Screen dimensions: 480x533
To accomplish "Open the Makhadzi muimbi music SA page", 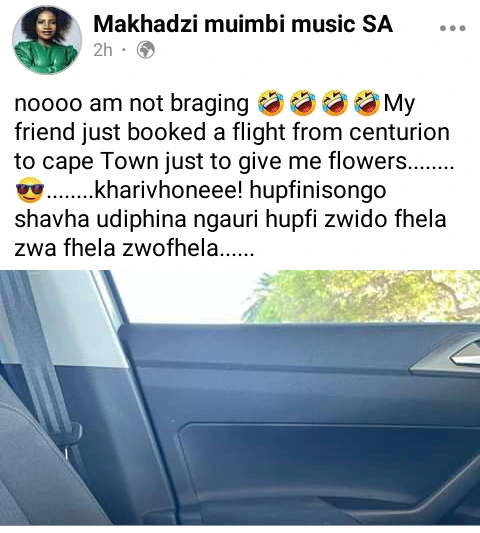I will (x=243, y=24).
